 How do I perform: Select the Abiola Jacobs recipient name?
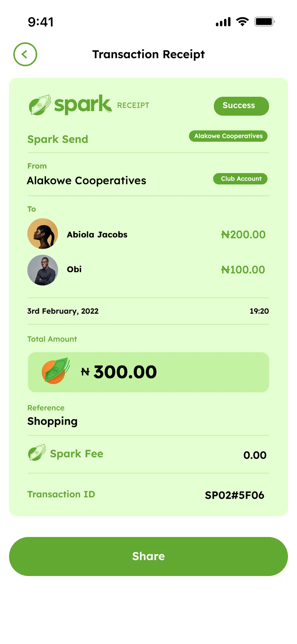97,235
